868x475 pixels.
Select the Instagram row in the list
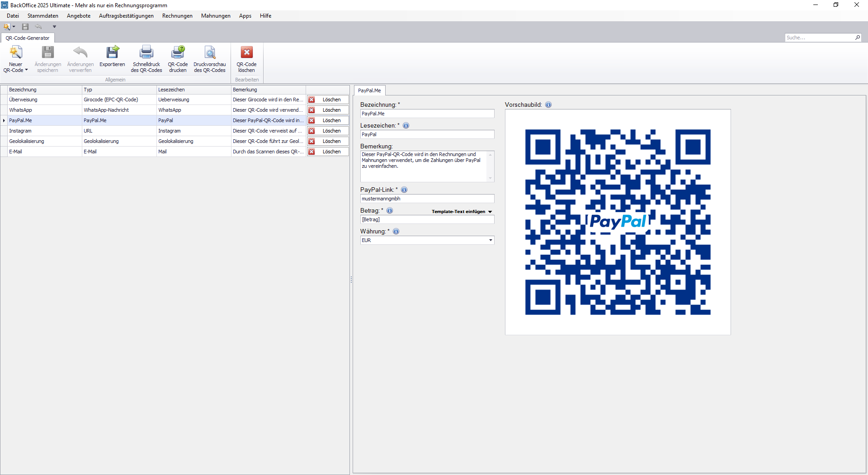coord(175,131)
